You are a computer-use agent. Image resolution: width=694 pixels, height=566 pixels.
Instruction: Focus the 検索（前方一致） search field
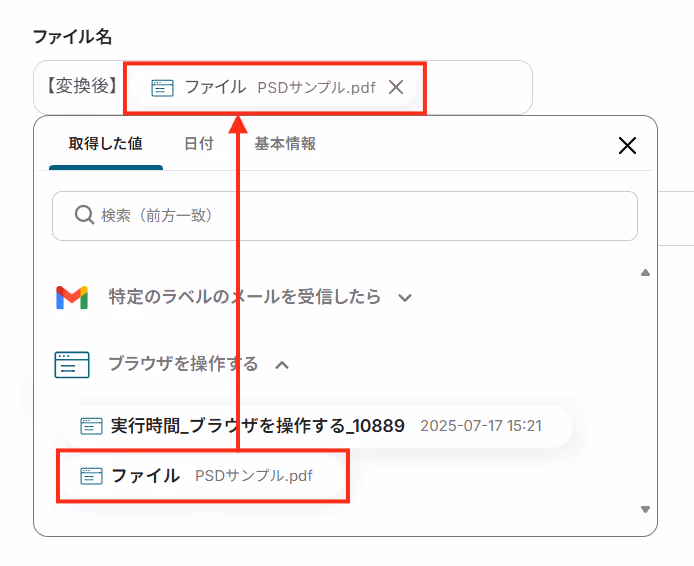(x=345, y=216)
